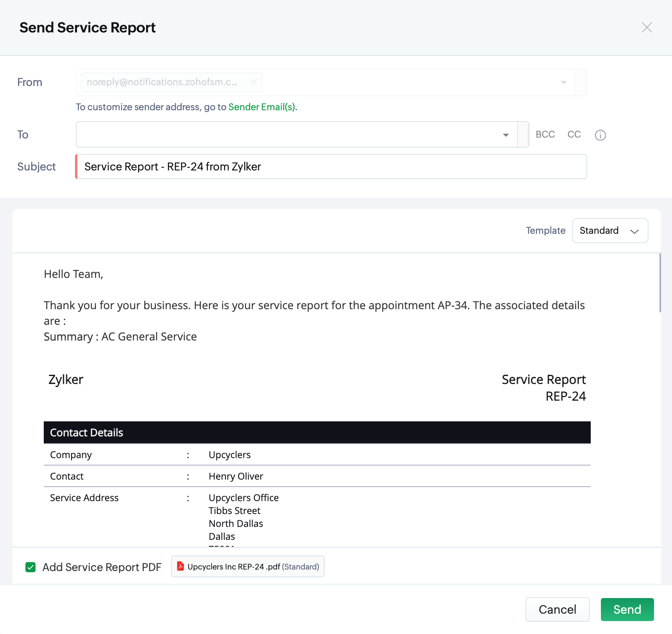Uncheck Add Service Report PDF checkbox

click(x=30, y=567)
